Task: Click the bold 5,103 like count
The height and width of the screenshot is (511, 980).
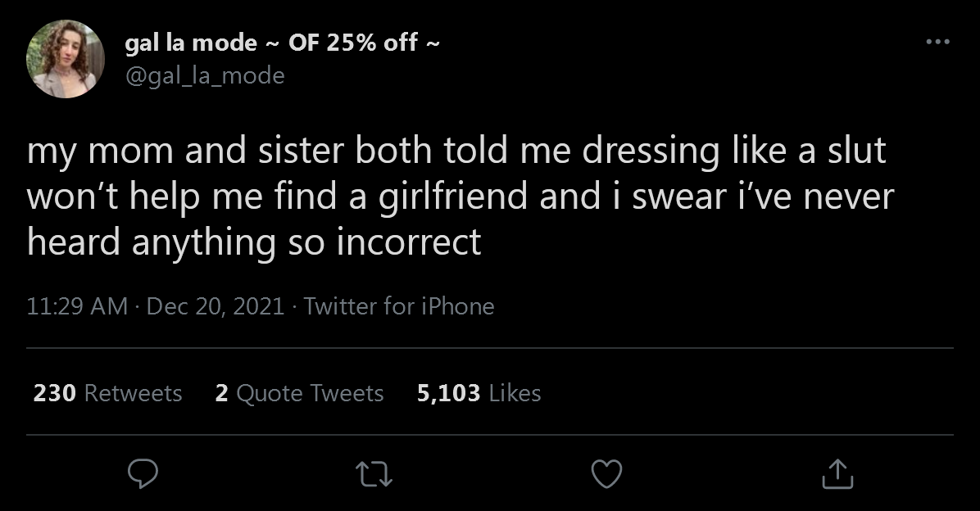Action: tap(448, 393)
